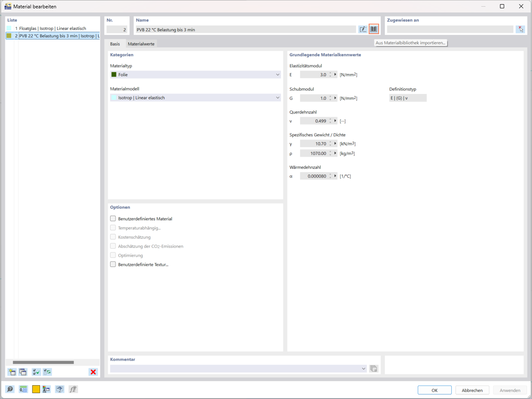The width and height of the screenshot is (532, 399).
Task: Switch to the Materialwerte tab
Action: tap(142, 43)
